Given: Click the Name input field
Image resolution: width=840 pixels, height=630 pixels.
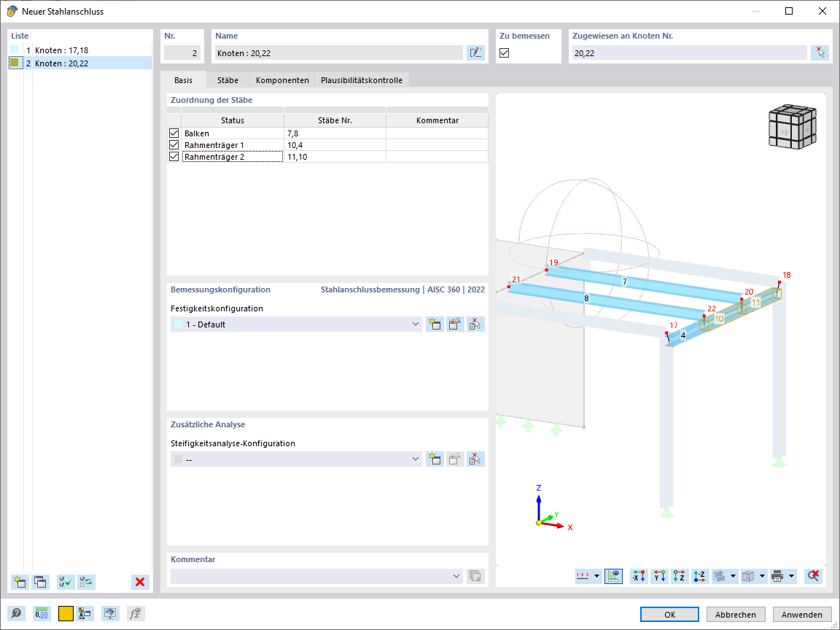Looking at the screenshot, I should click(x=338, y=52).
